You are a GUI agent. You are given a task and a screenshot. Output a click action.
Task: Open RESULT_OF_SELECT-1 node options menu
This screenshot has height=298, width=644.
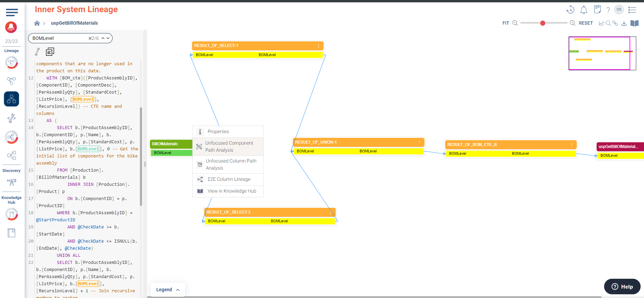pyautogui.click(x=318, y=46)
